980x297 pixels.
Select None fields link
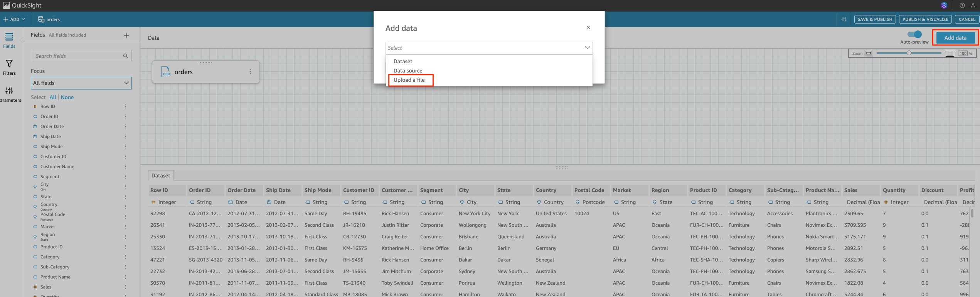(67, 97)
